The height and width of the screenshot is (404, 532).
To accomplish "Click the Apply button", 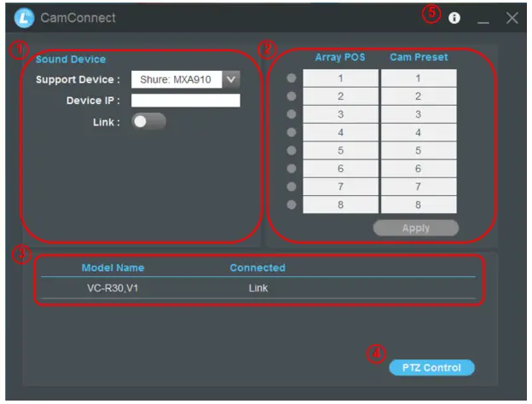I will coord(416,228).
